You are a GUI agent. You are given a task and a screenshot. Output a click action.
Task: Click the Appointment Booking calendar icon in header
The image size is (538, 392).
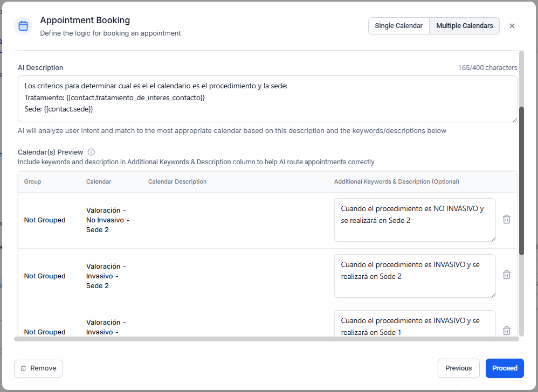[23, 26]
